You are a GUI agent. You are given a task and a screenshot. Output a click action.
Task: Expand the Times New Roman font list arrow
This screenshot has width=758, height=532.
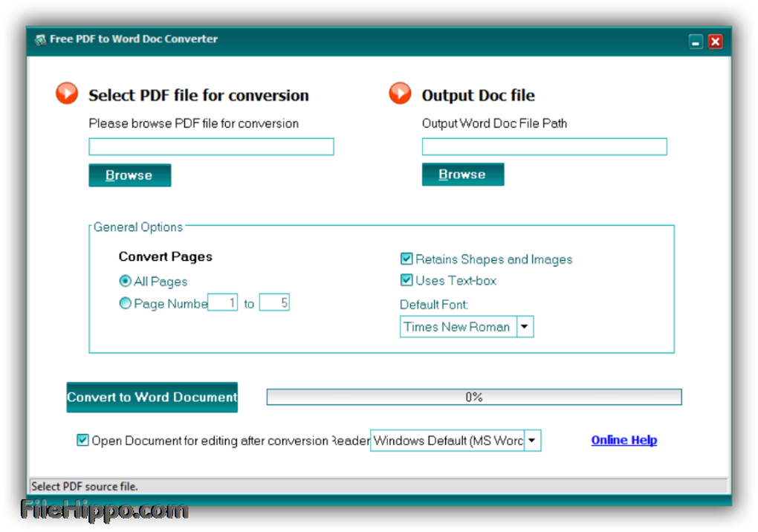[525, 326]
